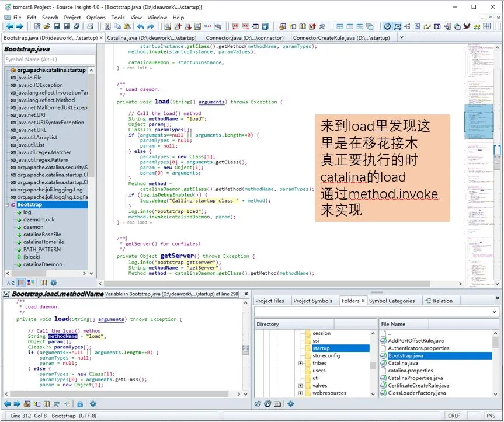Click the editor horizontal scrollbar thumb
Viewport: 504px width, 422px height.
click(x=267, y=284)
